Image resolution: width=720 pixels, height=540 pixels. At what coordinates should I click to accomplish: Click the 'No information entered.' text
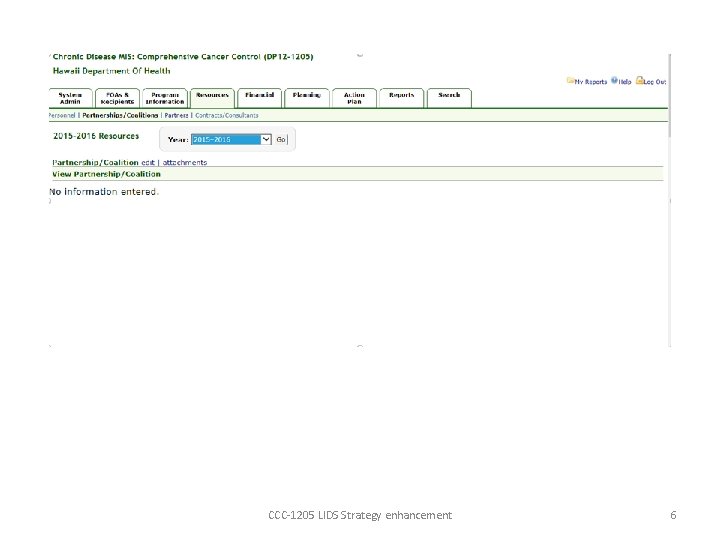[x=104, y=191]
